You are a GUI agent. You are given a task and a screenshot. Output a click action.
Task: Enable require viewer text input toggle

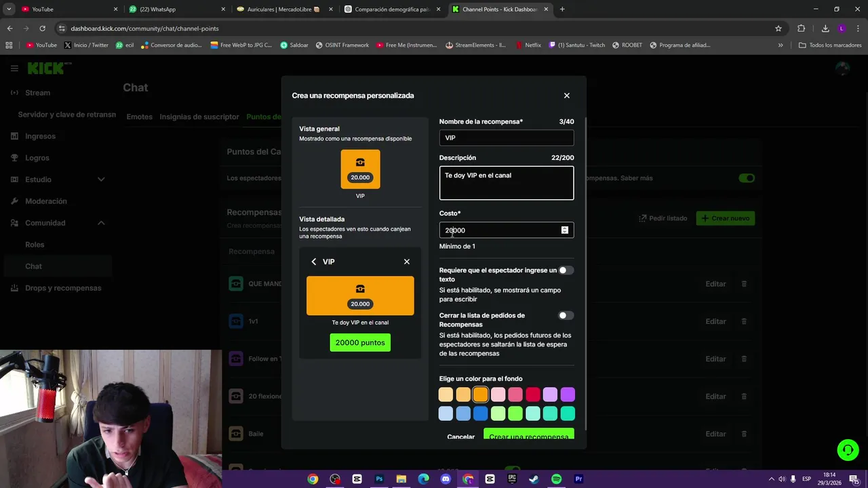click(x=566, y=270)
